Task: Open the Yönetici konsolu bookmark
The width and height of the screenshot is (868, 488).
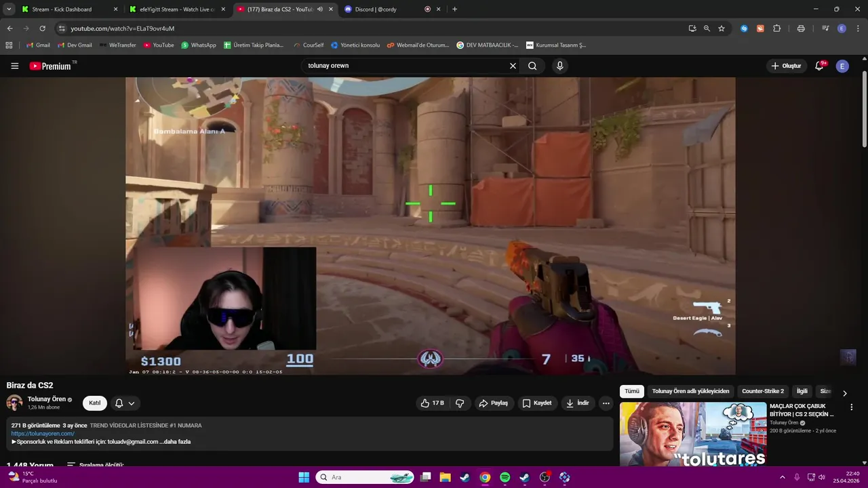Action: [355, 45]
